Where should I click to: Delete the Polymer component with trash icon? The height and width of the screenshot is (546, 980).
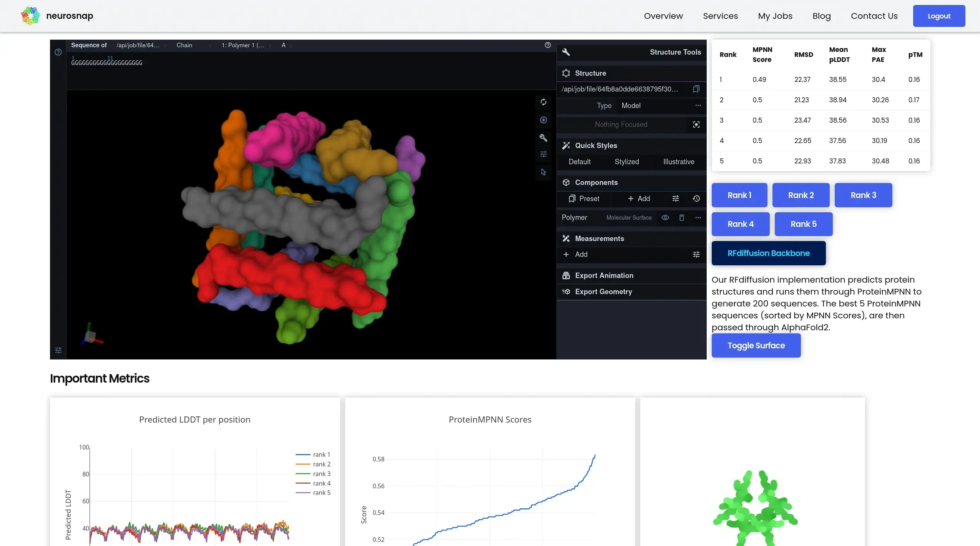681,218
